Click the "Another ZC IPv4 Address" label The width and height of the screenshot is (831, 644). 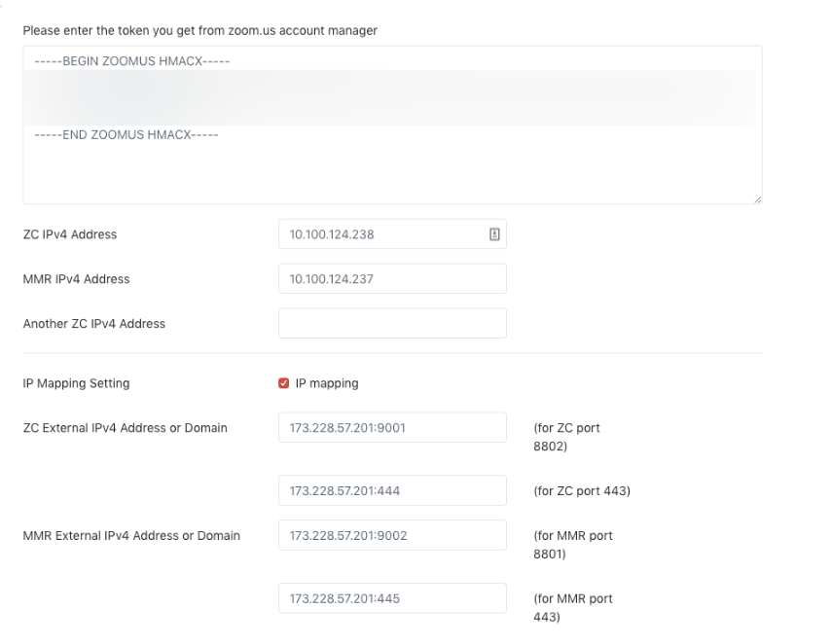click(x=93, y=324)
